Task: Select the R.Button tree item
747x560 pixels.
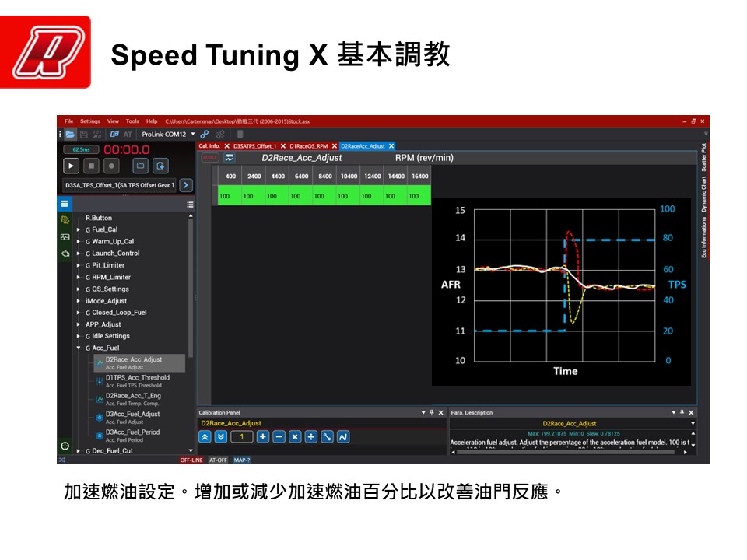Action: (99, 218)
